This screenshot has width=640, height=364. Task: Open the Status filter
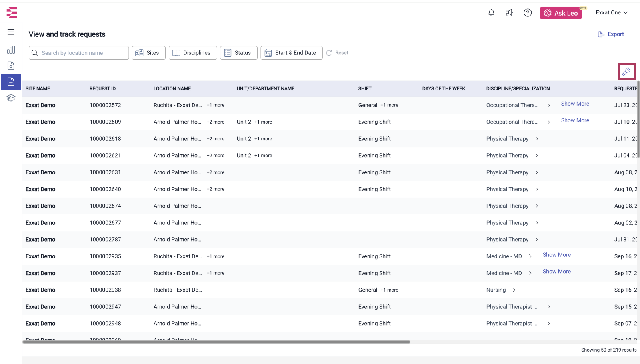[238, 53]
